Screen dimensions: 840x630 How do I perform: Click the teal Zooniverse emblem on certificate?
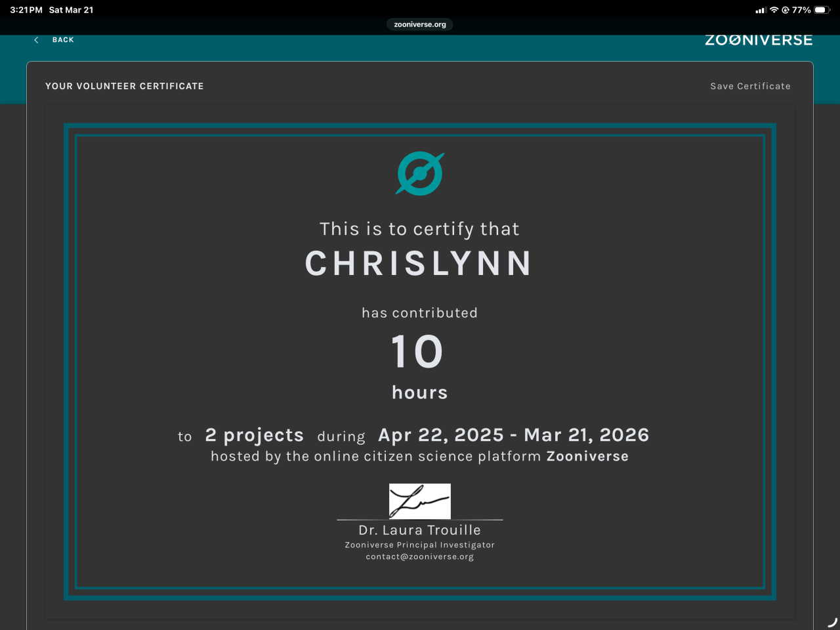coord(420,174)
